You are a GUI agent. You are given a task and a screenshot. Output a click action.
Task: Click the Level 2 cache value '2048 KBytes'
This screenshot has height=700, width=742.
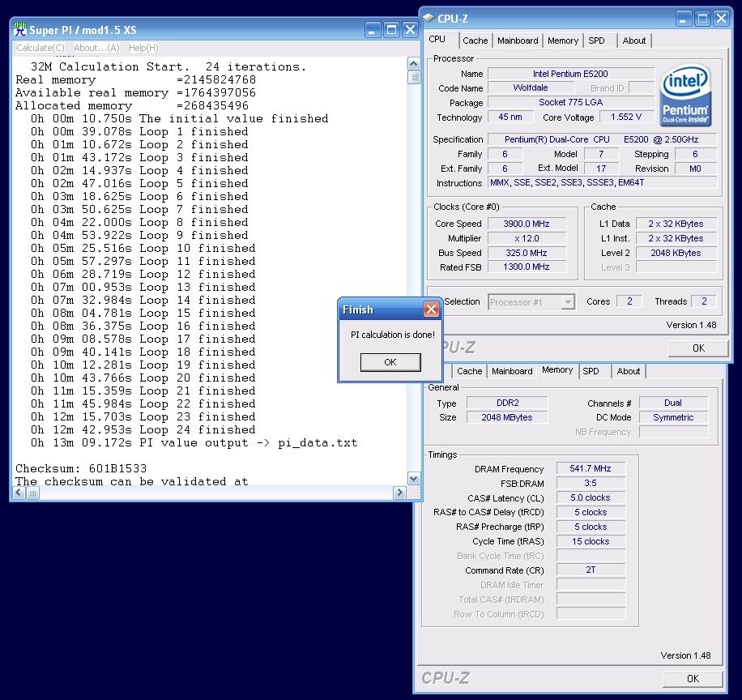676,254
